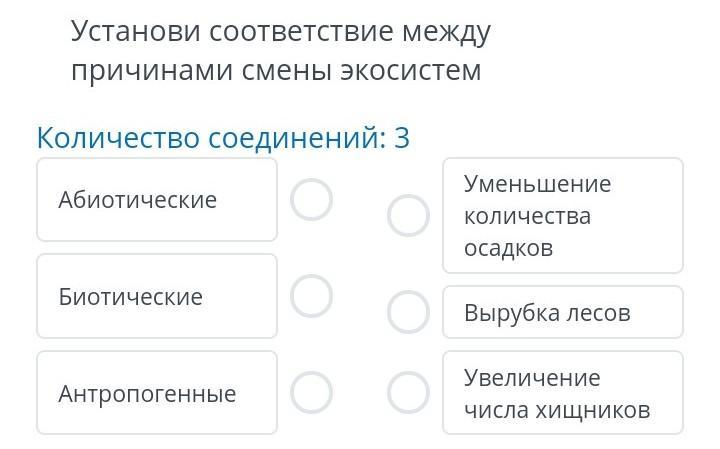Viewport: 720px width, 449px height.
Task: Click the heading line "Установи соответствие между"
Action: (280, 32)
